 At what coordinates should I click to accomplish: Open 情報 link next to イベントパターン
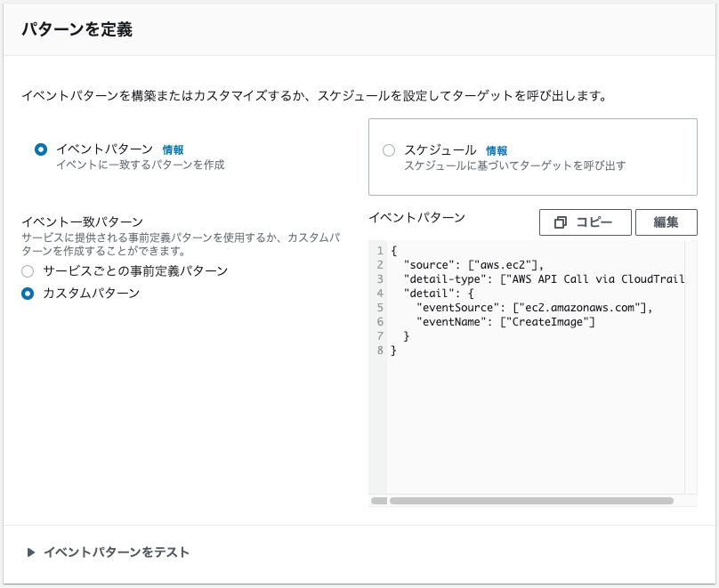pyautogui.click(x=173, y=149)
